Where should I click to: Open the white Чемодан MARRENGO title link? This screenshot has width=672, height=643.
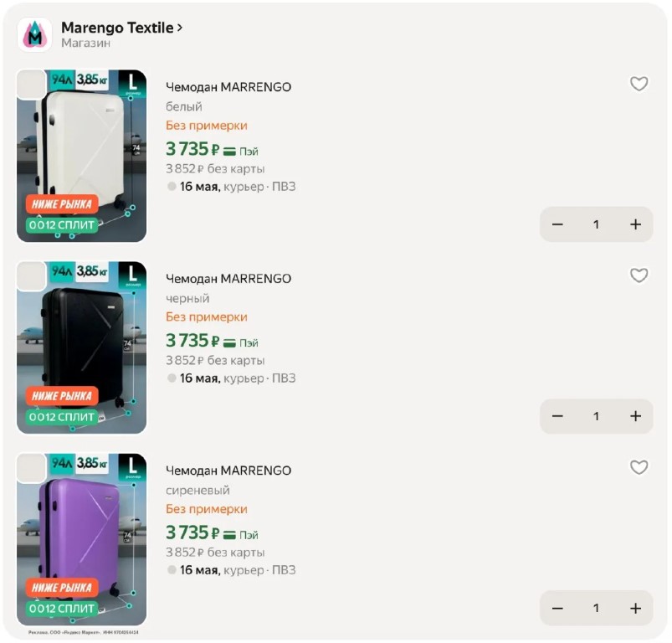click(x=228, y=87)
